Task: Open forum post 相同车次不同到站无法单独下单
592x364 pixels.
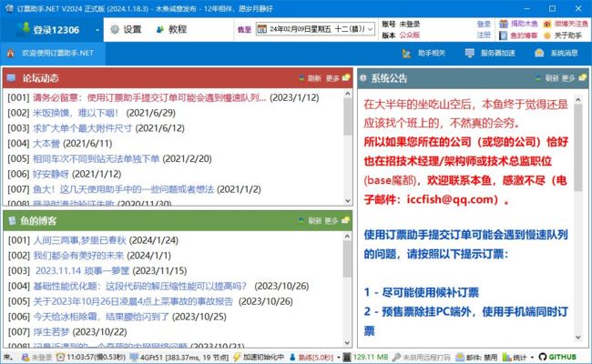Action: click(x=96, y=159)
